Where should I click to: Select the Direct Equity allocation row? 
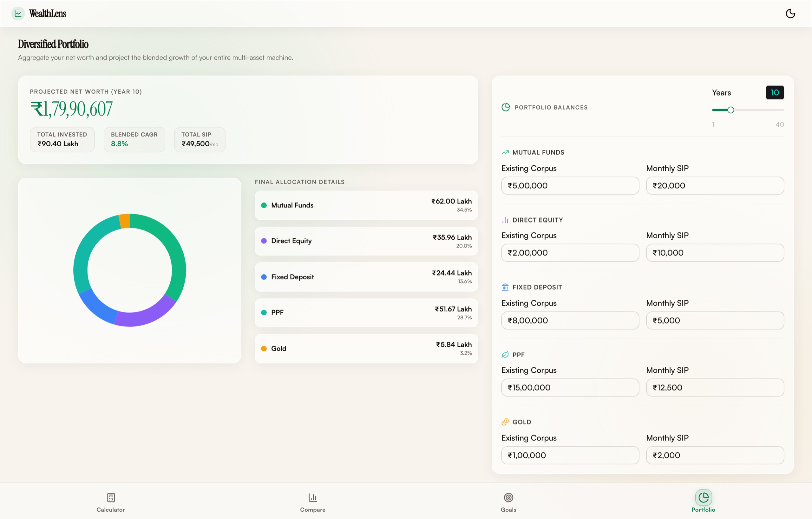point(366,241)
